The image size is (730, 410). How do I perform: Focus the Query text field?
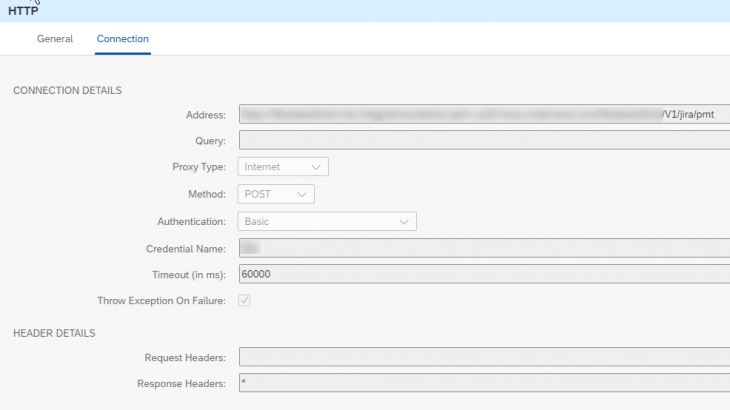[x=484, y=141]
